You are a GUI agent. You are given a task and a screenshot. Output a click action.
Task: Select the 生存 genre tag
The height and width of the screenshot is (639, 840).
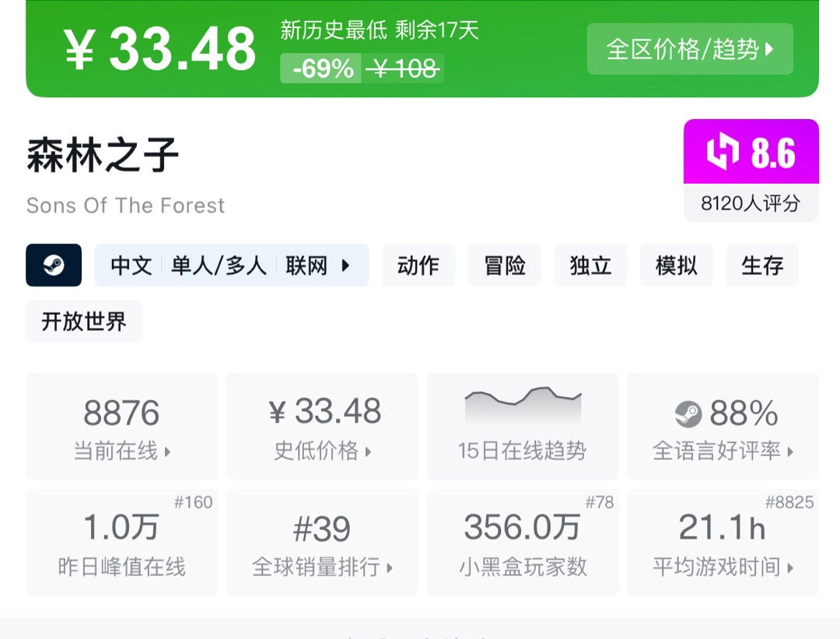pyautogui.click(x=762, y=265)
